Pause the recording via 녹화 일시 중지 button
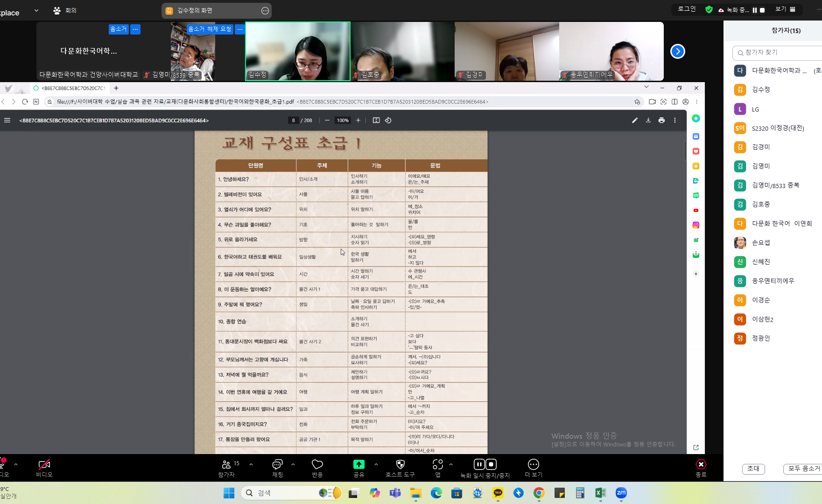The width and height of the screenshot is (822, 504). pos(479,464)
